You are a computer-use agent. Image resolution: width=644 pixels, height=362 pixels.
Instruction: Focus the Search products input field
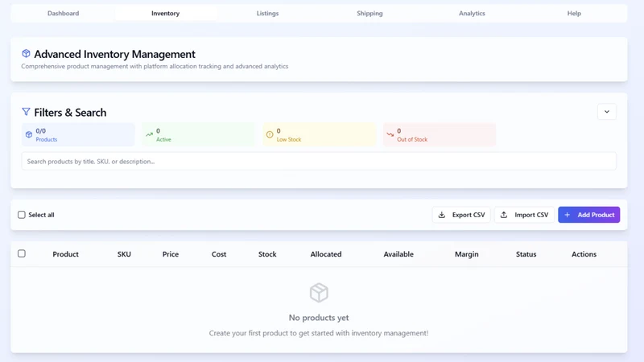(319, 162)
